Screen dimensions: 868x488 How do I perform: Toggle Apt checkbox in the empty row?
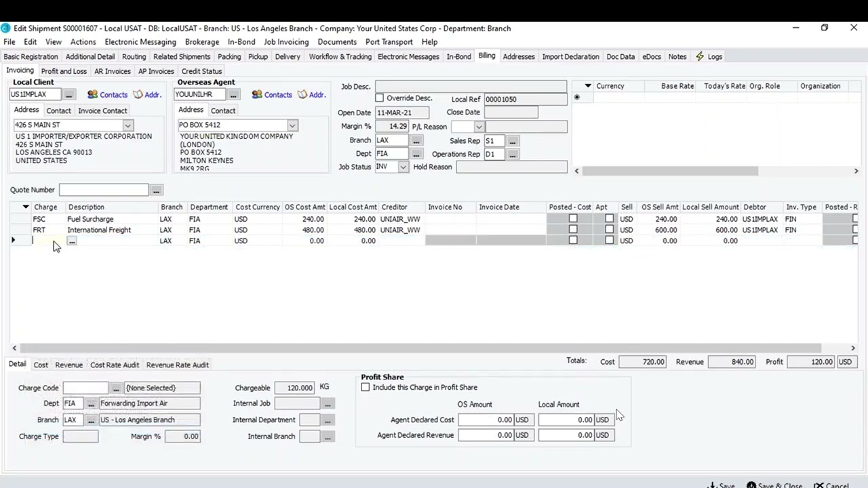coord(609,241)
